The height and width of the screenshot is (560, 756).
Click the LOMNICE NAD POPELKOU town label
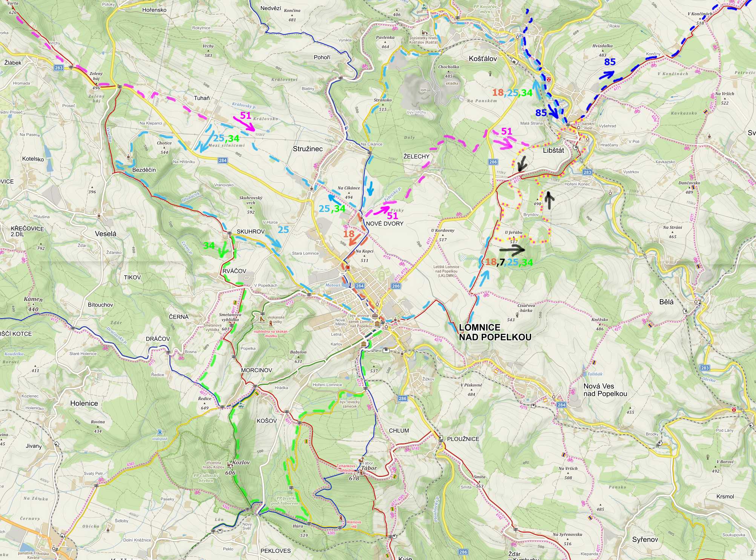(495, 332)
